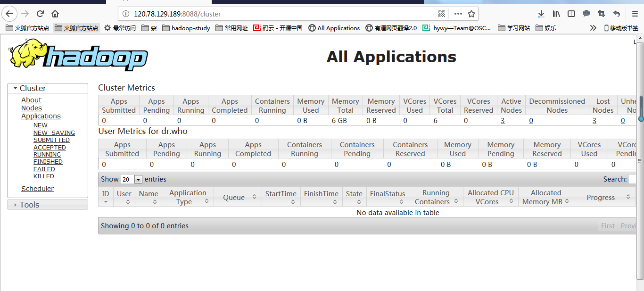Collapse the Cluster sidebar section
644x291 pixels.
(x=48, y=88)
